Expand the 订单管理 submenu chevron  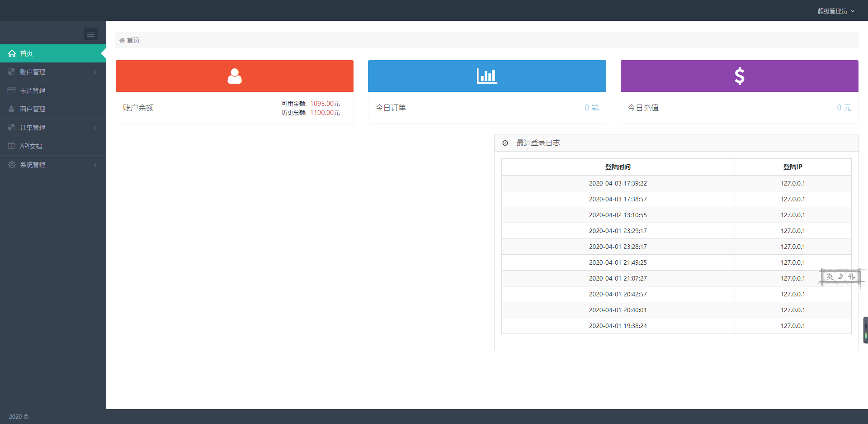point(95,128)
